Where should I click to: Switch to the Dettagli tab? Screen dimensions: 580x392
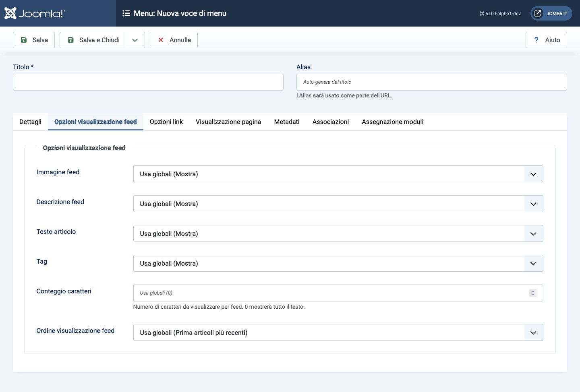pyautogui.click(x=30, y=122)
